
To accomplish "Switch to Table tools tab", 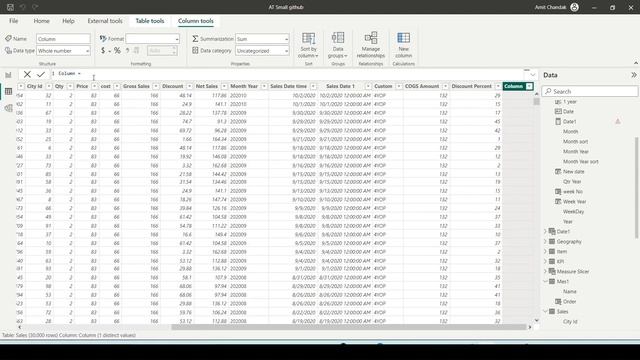I will (x=150, y=21).
